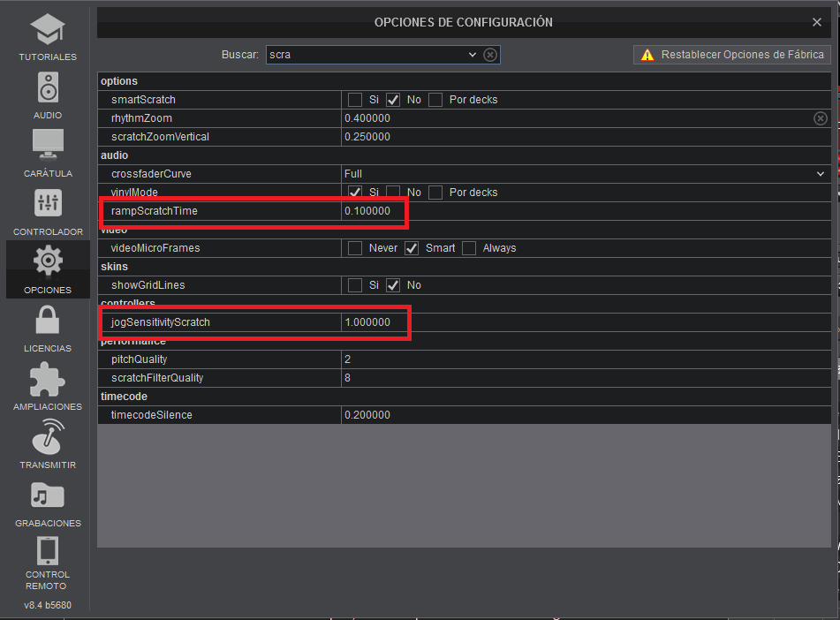Open the crossfaderCurve Full dropdown
Image resolution: width=840 pixels, height=620 pixels.
(x=586, y=174)
